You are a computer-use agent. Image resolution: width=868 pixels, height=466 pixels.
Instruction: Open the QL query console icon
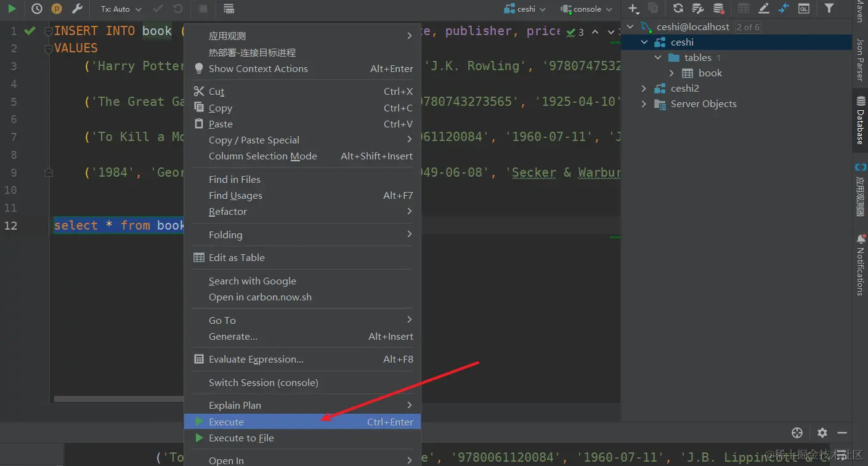tap(803, 9)
